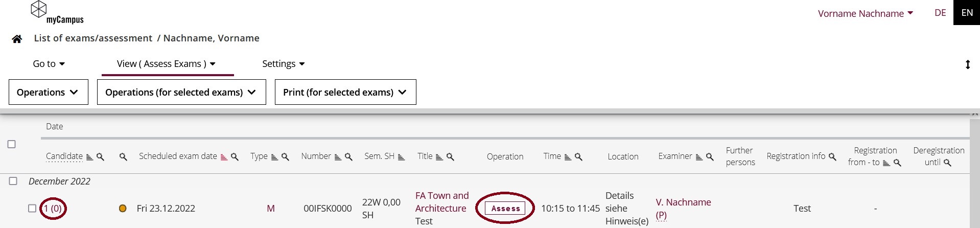Check the select-all exams checkbox
Viewport: 980px width, 228px height.
(x=12, y=144)
